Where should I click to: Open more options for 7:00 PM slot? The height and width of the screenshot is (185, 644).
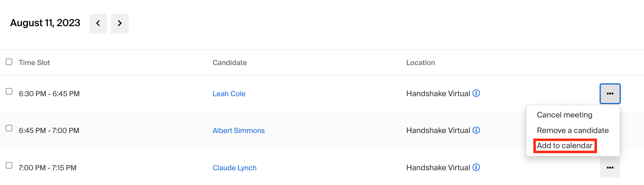(610, 168)
